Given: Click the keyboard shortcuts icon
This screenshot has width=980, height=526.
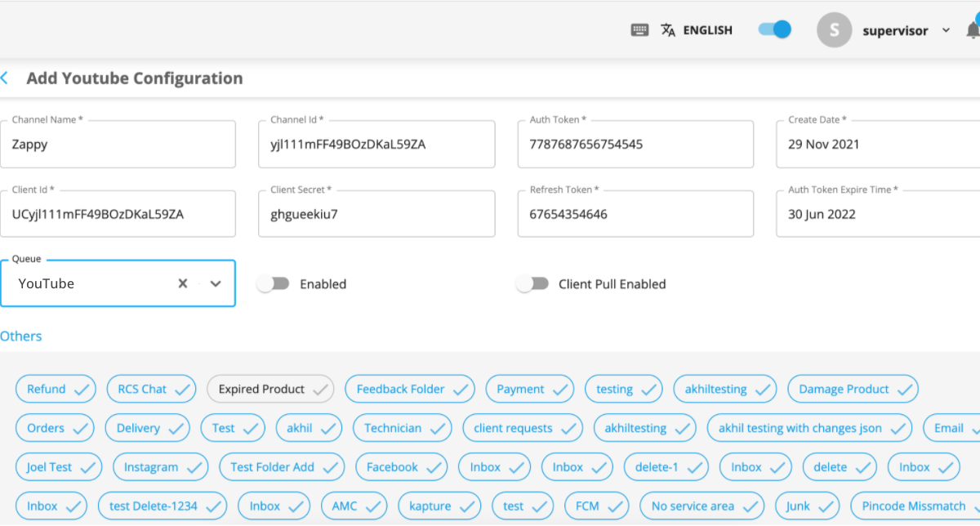Looking at the screenshot, I should pos(640,30).
